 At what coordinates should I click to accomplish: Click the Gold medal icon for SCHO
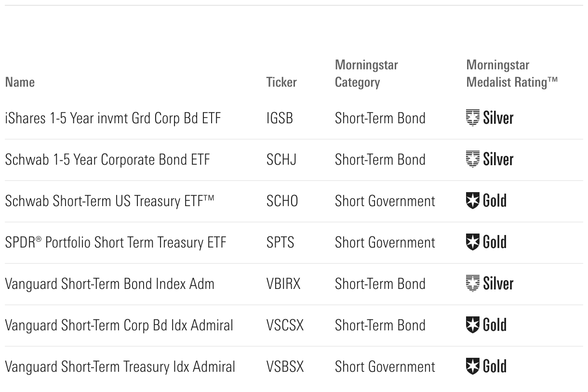(x=473, y=201)
